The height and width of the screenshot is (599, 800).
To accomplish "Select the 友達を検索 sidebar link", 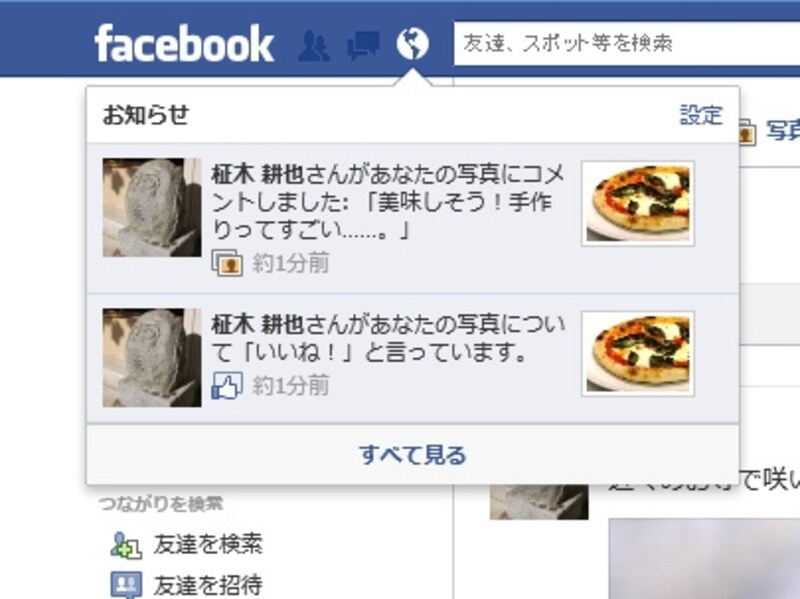I will [208, 544].
